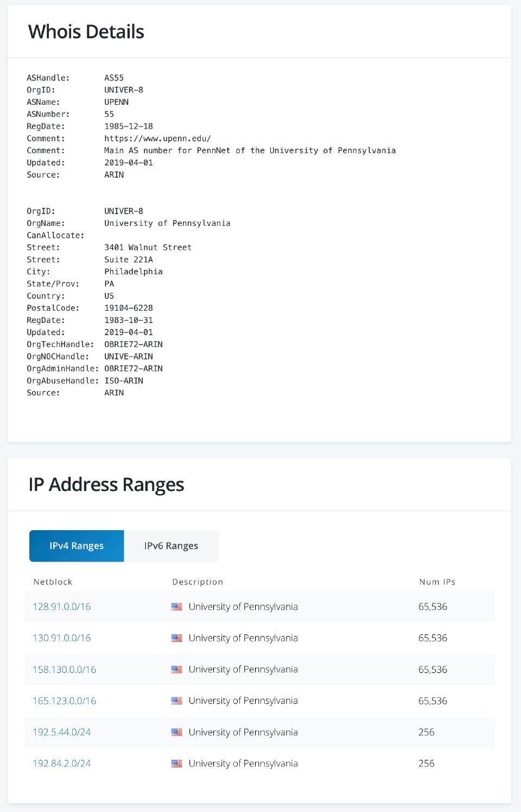
Task: Click the flag icon in the 158.130.0.0/16 row
Action: point(177,670)
